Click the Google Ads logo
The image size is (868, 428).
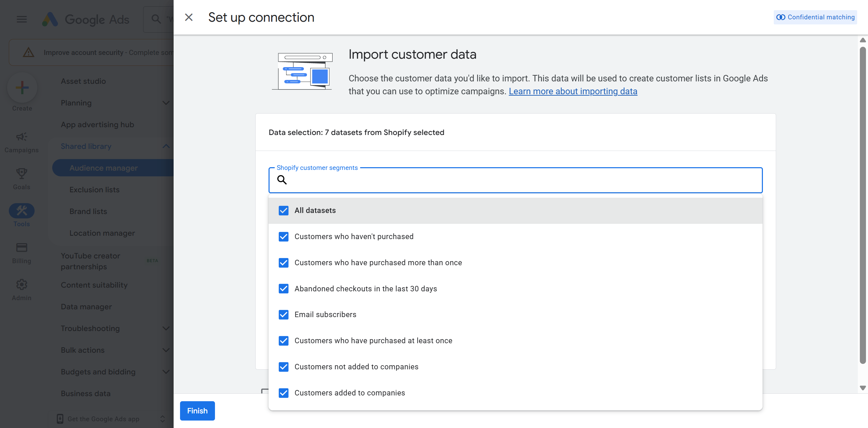coord(85,19)
